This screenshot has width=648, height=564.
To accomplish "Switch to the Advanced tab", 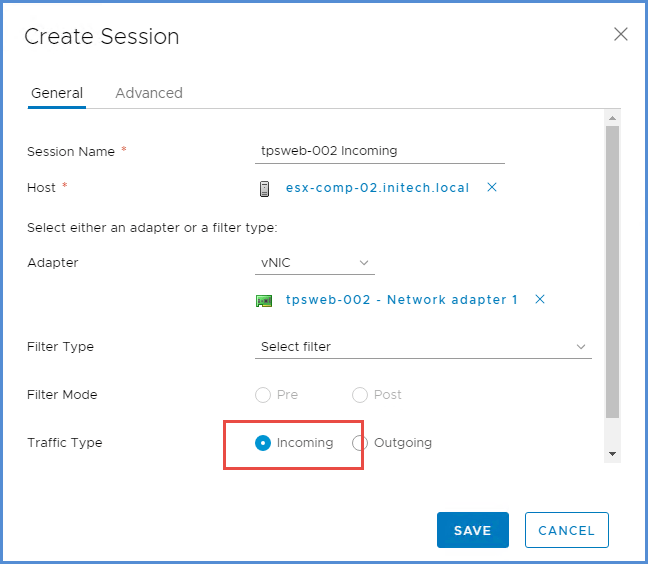I will pos(149,93).
